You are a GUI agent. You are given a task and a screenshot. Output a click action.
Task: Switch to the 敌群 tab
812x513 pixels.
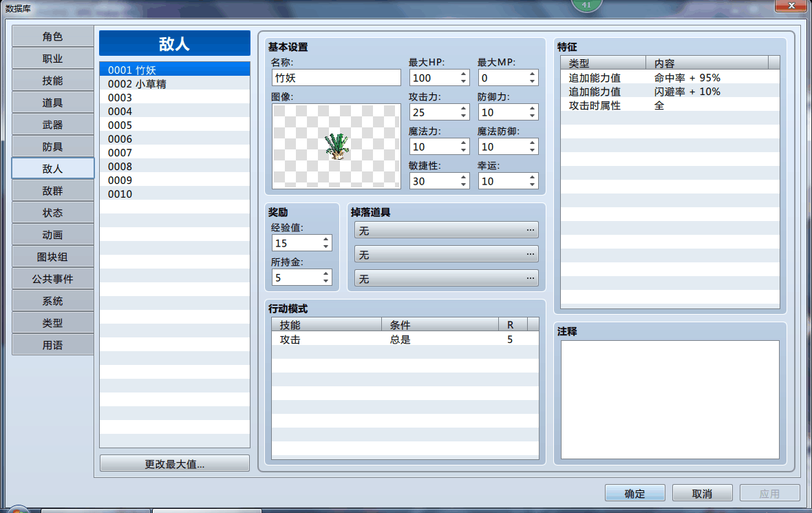(53, 191)
